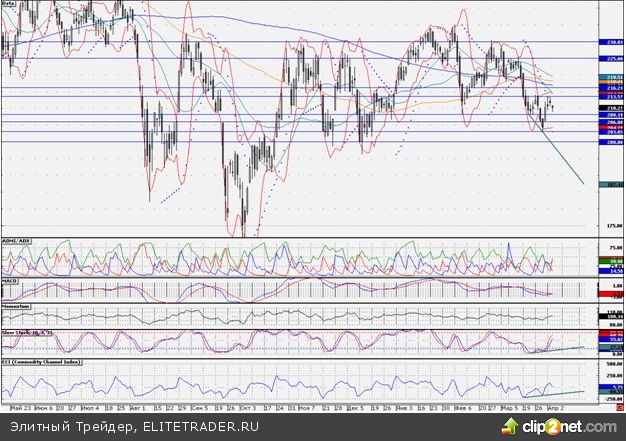Viewport: 626px width, 441px height.
Task: Select the ADMI/ADX indicator panel title
Action: (x=18, y=242)
